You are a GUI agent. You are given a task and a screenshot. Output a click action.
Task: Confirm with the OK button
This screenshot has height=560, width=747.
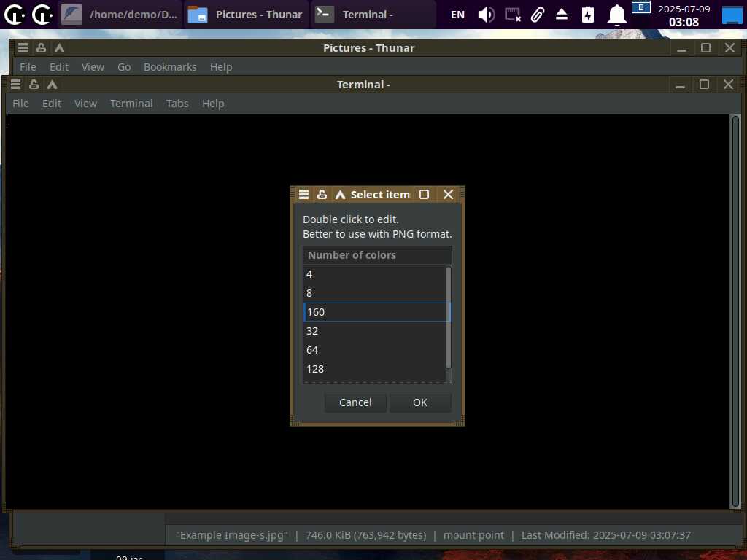(419, 402)
